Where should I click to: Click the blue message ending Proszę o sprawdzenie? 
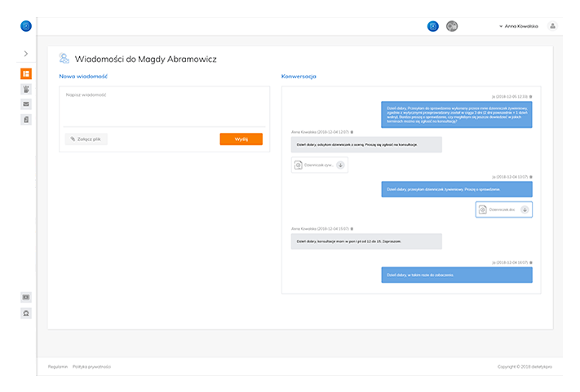coord(457,189)
